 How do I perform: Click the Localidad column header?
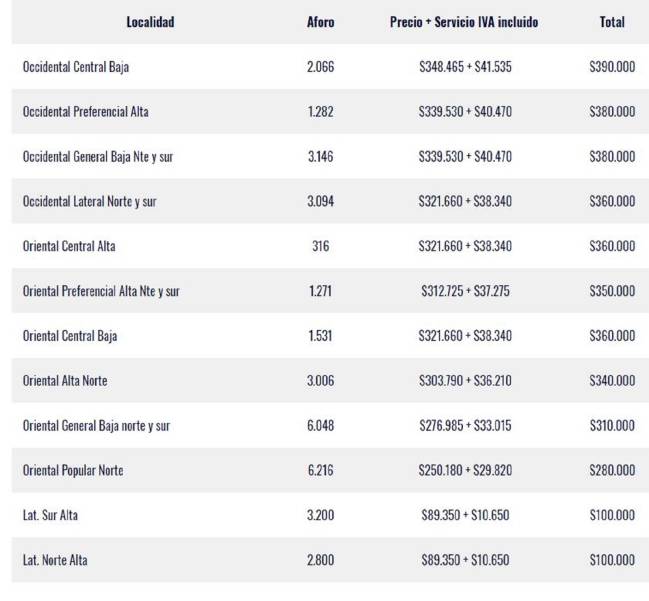(x=150, y=22)
